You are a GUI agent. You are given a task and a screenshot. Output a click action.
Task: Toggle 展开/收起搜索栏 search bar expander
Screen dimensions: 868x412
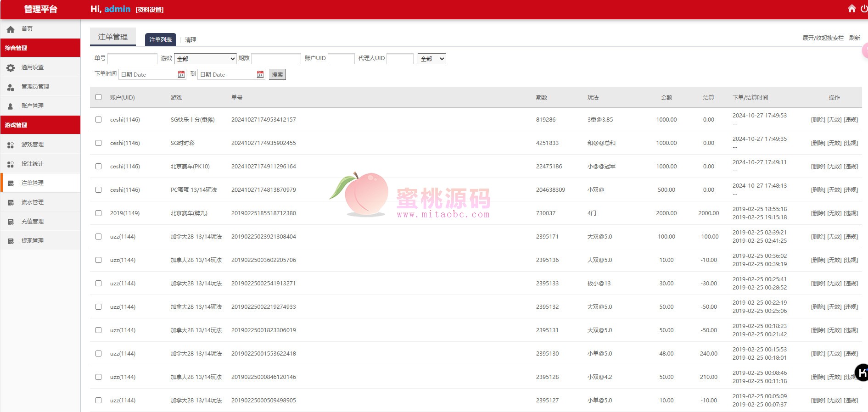(x=823, y=38)
